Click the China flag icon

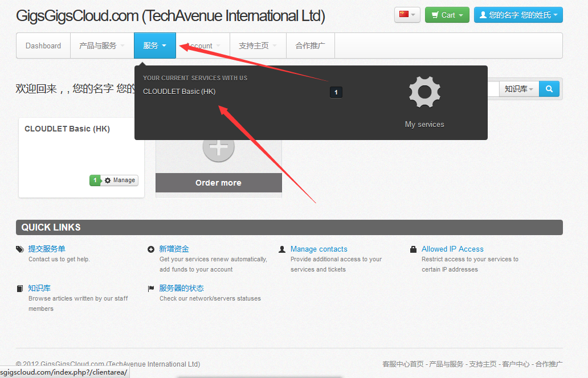[404, 14]
